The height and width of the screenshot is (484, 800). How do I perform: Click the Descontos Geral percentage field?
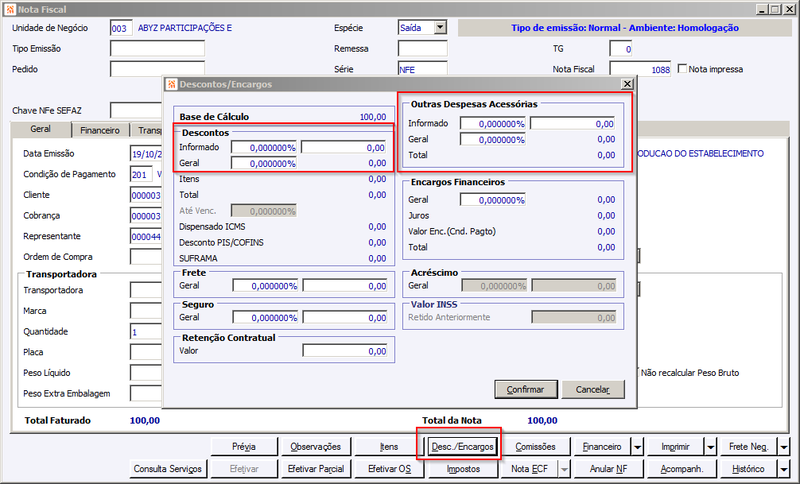pos(264,163)
